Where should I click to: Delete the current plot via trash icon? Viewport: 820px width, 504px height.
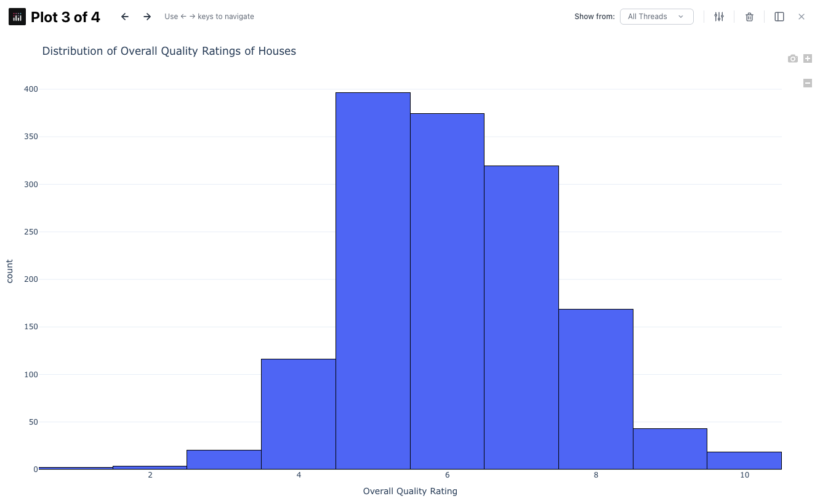(749, 17)
